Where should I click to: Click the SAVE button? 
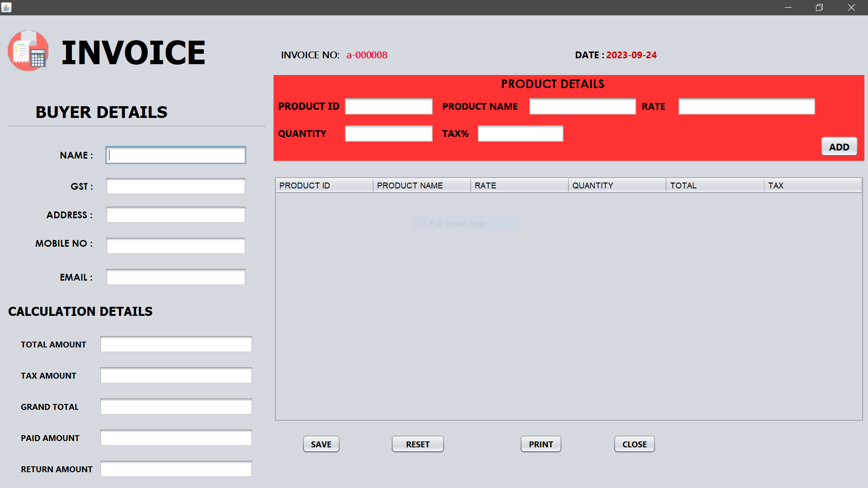[x=321, y=444]
